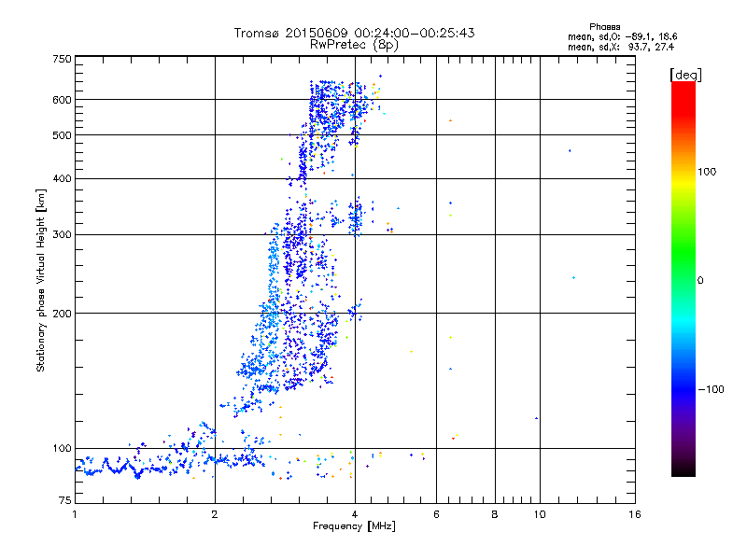The width and height of the screenshot is (747, 560).
Task: Click the y-axis tick label '200'
Action: [x=62, y=314]
